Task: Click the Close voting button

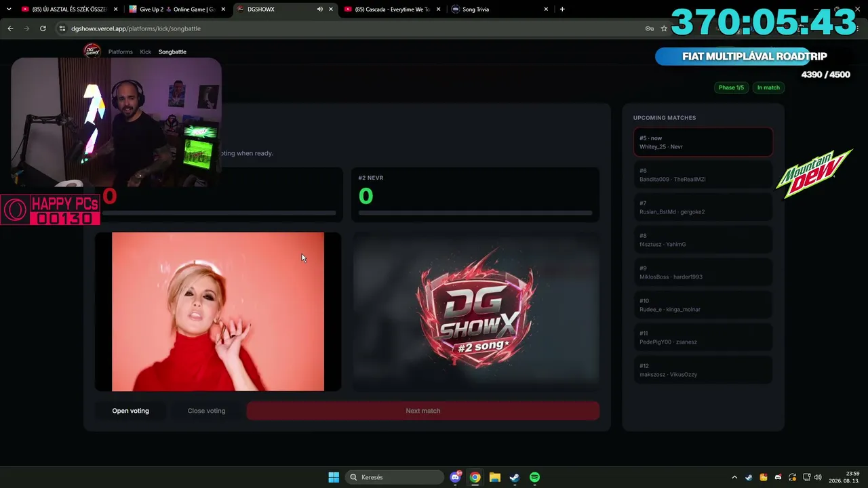Action: (206, 411)
